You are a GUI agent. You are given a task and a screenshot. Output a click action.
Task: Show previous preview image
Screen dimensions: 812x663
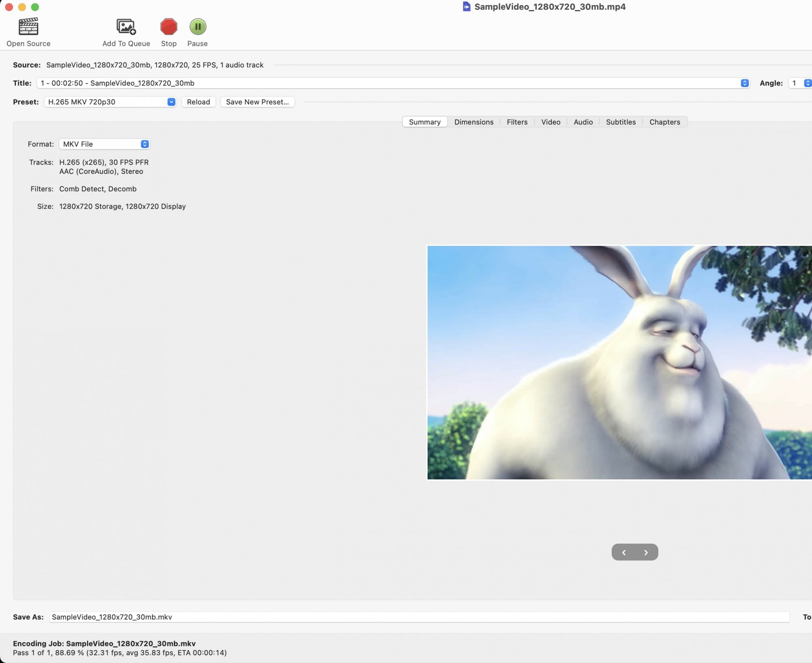pyautogui.click(x=624, y=552)
